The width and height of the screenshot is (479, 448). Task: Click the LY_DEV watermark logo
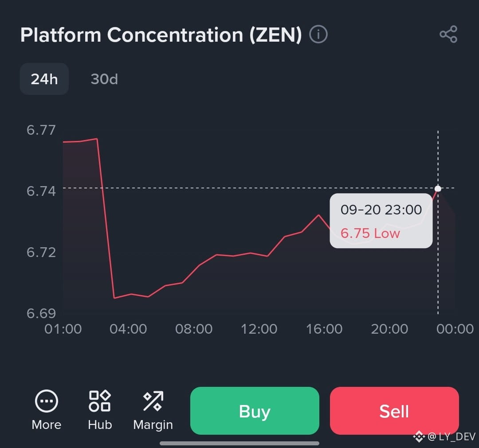(x=419, y=437)
